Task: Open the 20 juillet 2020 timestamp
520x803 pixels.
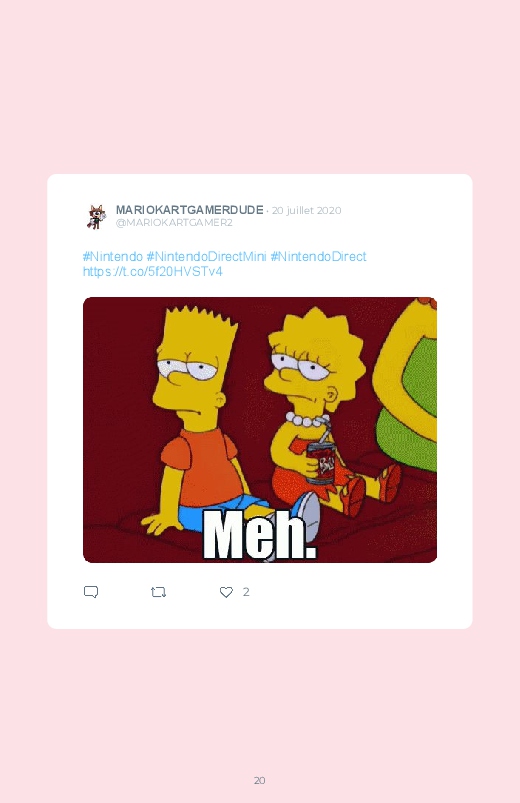Action: click(x=306, y=210)
